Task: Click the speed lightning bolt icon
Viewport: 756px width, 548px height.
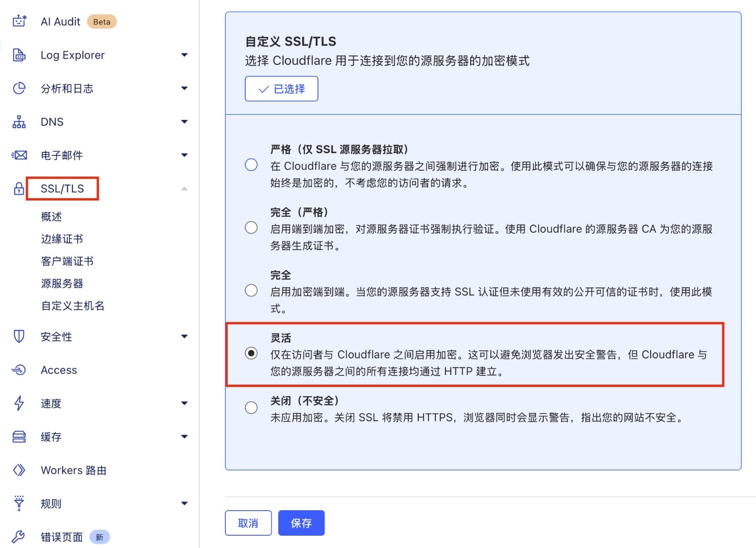Action: tap(19, 403)
